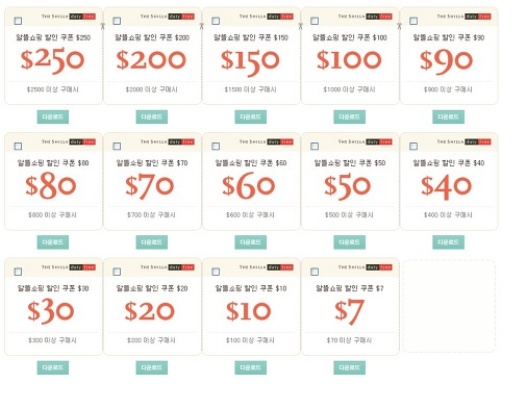Click download button under $90 coupon
The width and height of the screenshot is (525, 398).
(448, 117)
